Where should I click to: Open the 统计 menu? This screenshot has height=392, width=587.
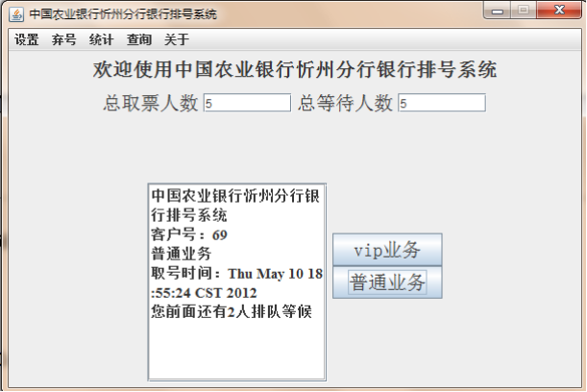click(x=102, y=39)
